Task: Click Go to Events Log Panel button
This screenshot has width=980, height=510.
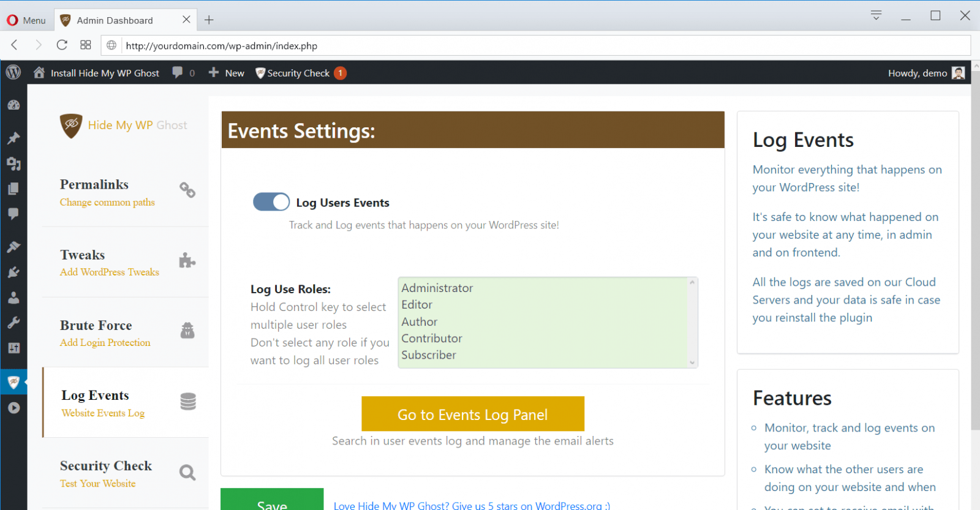Action: 472,414
